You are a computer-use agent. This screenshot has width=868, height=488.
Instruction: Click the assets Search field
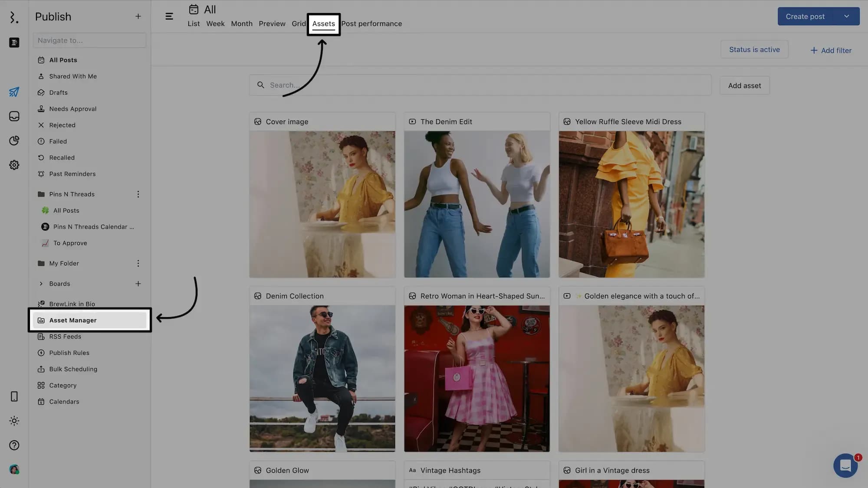480,85
